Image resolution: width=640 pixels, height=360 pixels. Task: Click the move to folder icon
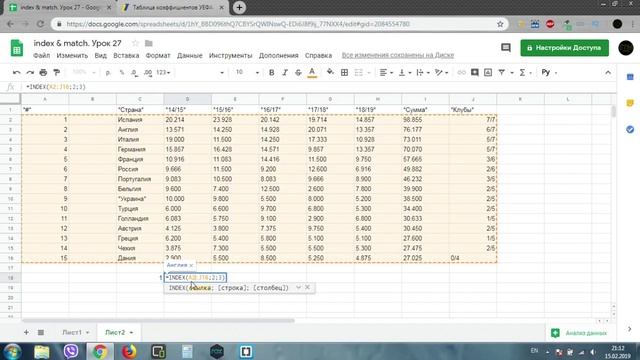coord(149,43)
